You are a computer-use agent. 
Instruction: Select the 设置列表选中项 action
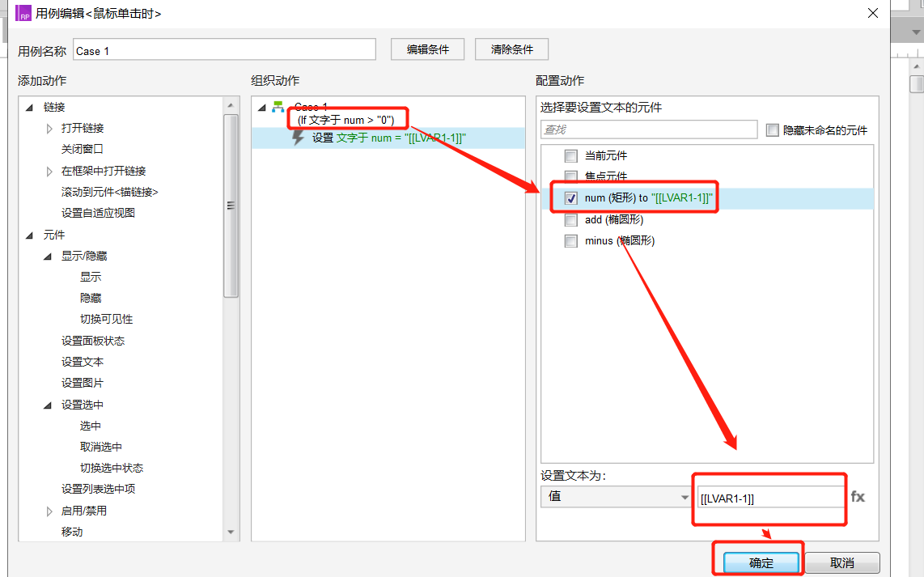(x=98, y=489)
